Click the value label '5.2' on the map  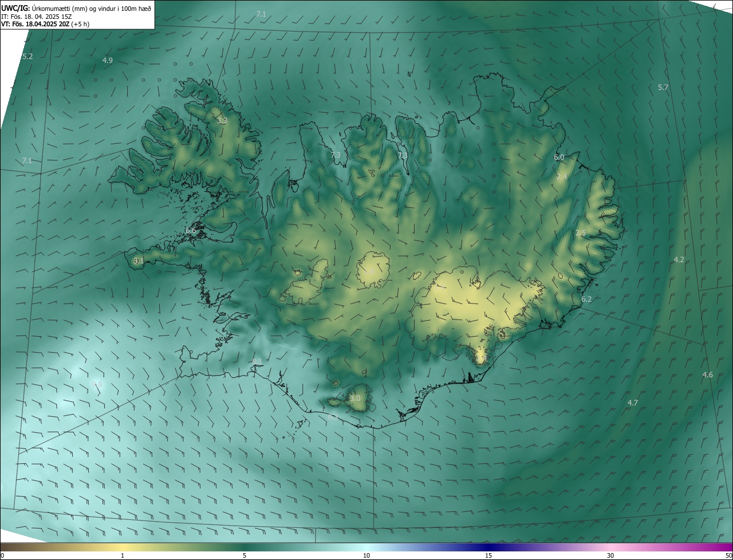[27, 57]
